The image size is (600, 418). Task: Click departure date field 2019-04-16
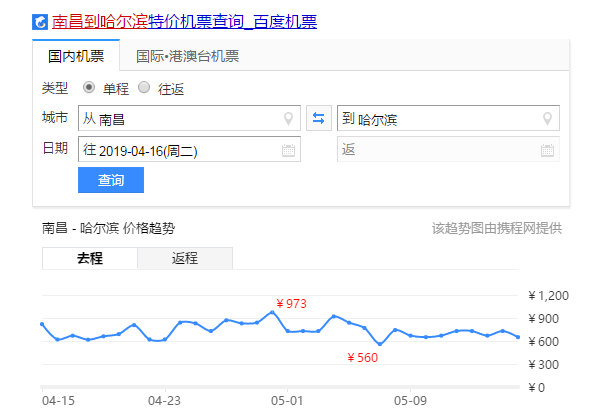click(x=189, y=149)
